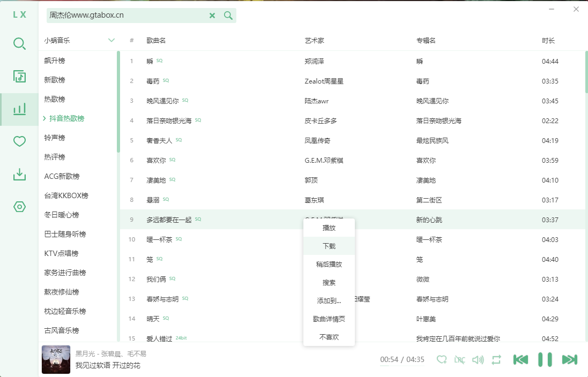The height and width of the screenshot is (377, 588).
Task: Open the ACG新歌榜 chart
Action: tap(62, 176)
